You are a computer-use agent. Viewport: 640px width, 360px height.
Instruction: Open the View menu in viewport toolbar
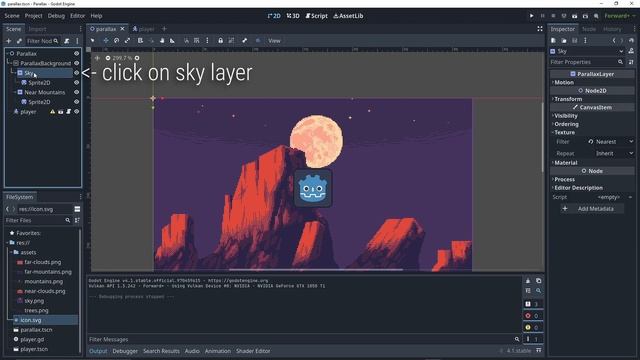[x=274, y=41]
